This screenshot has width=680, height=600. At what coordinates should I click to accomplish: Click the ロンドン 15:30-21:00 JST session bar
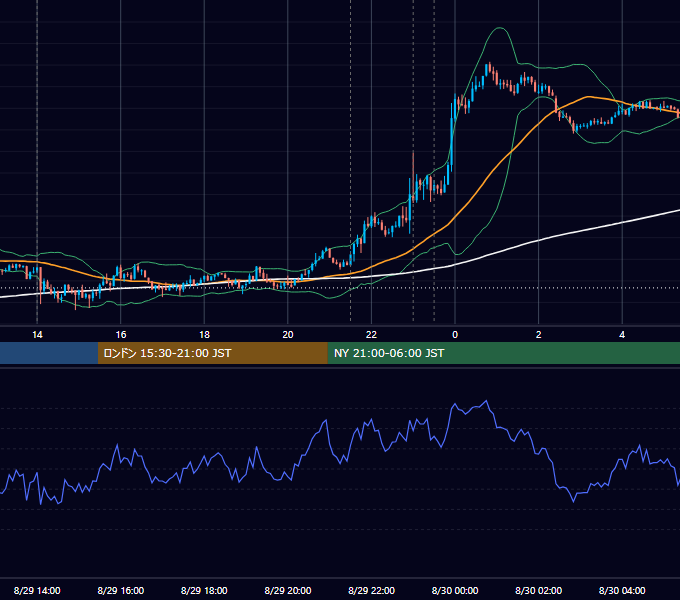[x=212, y=353]
